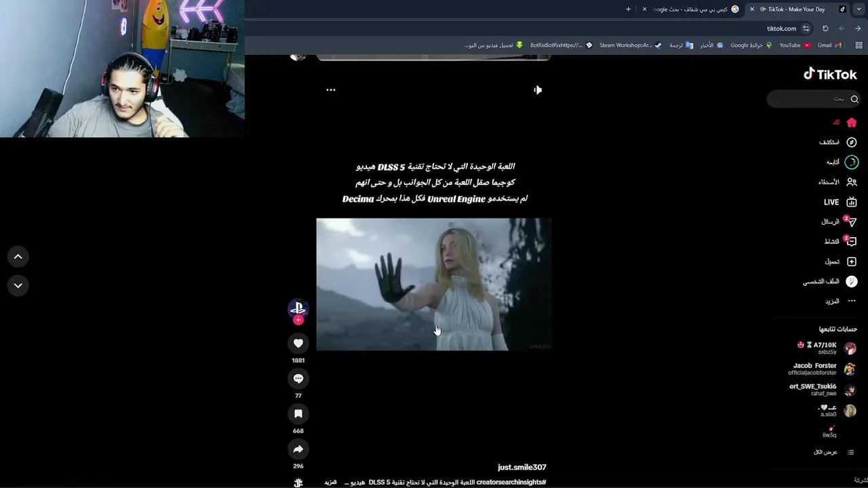Expand the More (المزيد) sidebar menu
The image size is (868, 488).
pyautogui.click(x=841, y=301)
